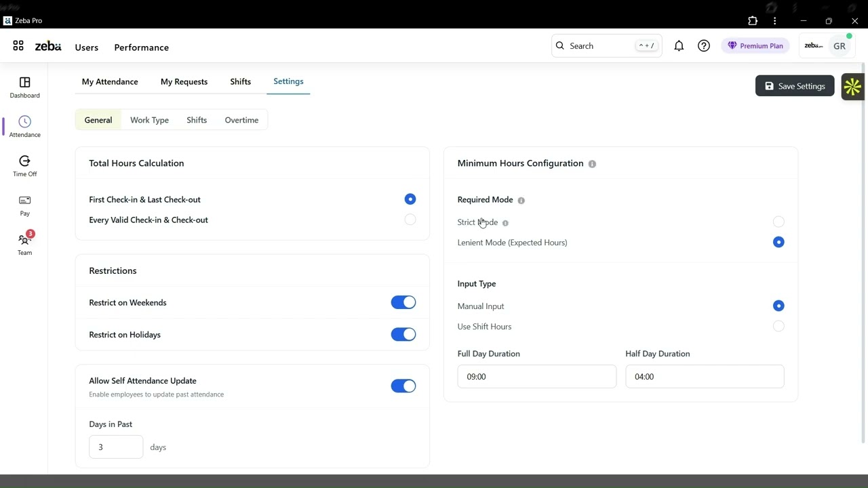
Task: Select Use Shift Hours radio button
Action: (778, 326)
